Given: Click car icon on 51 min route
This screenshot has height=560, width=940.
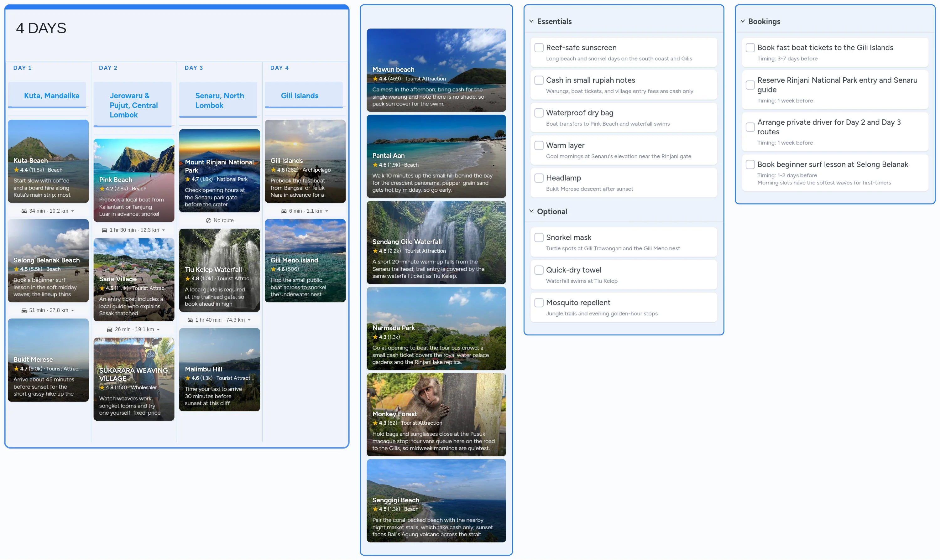Looking at the screenshot, I should pyautogui.click(x=24, y=310).
